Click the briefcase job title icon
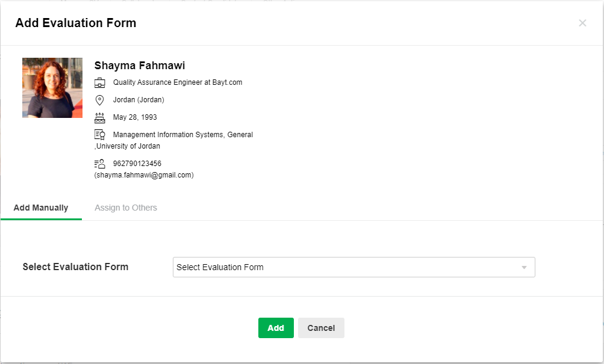The width and height of the screenshot is (604, 364). [x=100, y=83]
